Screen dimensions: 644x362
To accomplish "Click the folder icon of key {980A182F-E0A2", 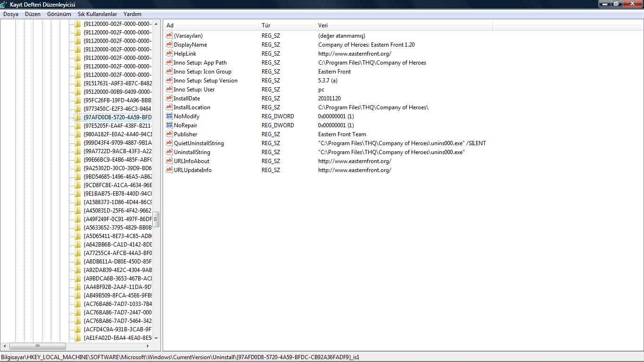I will coord(78,134).
